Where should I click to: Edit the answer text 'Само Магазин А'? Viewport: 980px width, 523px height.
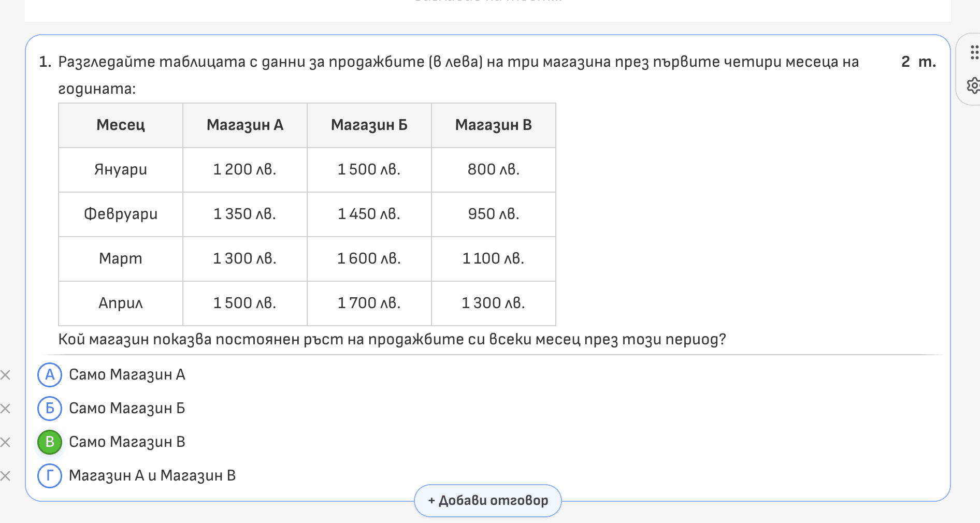[127, 375]
